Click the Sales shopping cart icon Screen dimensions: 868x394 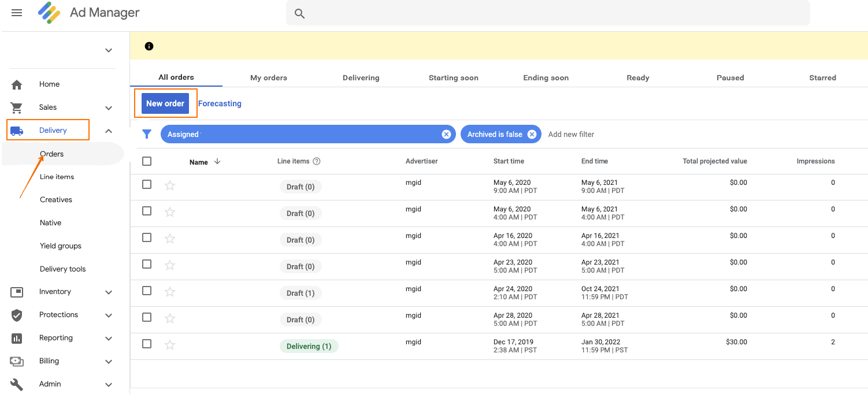pos(17,107)
